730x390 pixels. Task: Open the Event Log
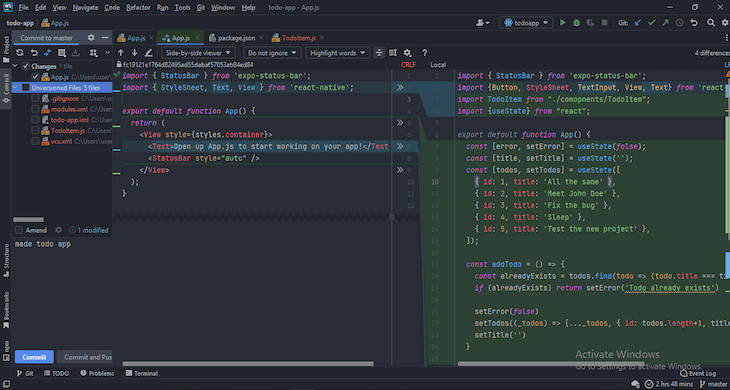tap(698, 373)
